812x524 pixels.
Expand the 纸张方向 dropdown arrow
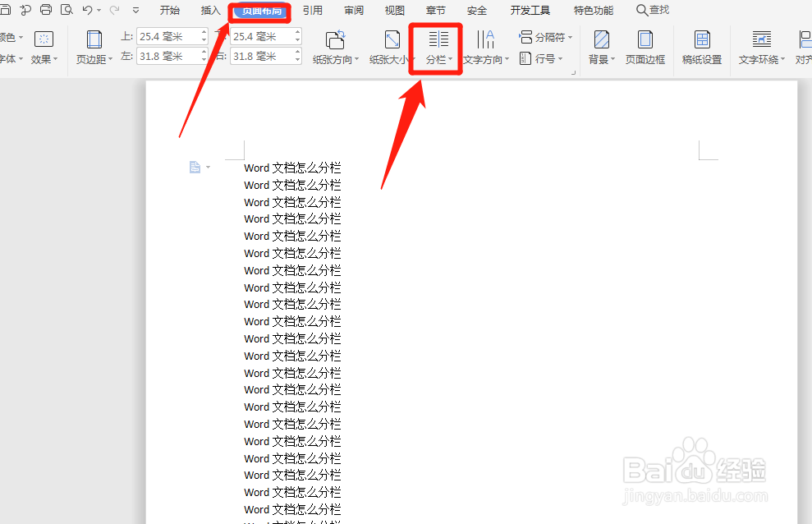tap(356, 59)
